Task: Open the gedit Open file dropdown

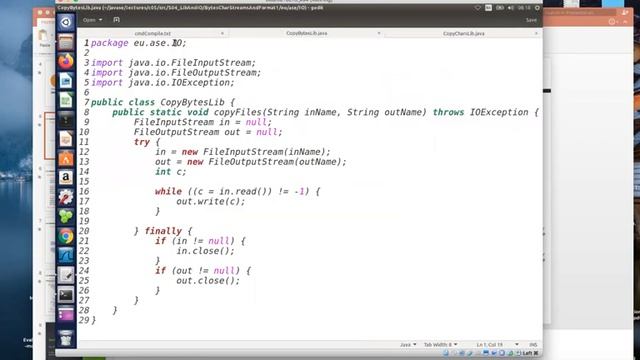Action: coord(92,20)
